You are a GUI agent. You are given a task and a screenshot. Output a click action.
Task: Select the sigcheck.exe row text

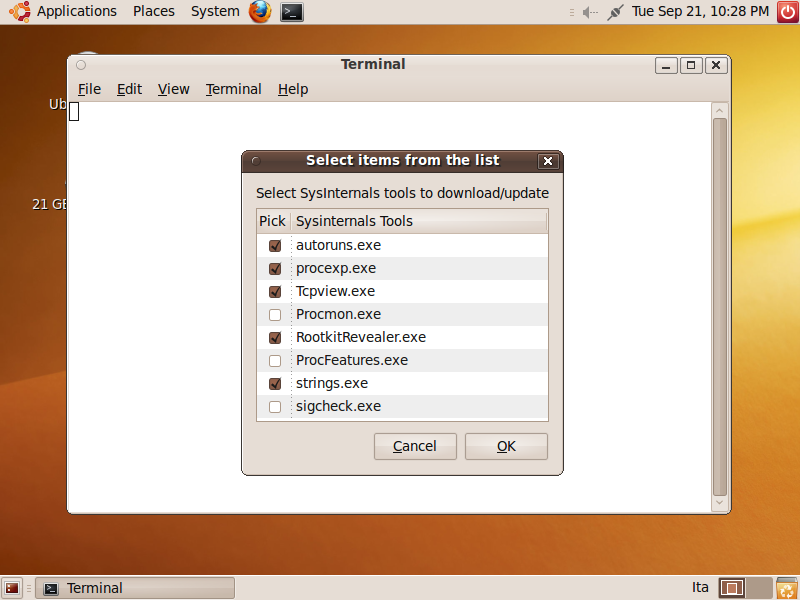click(338, 406)
